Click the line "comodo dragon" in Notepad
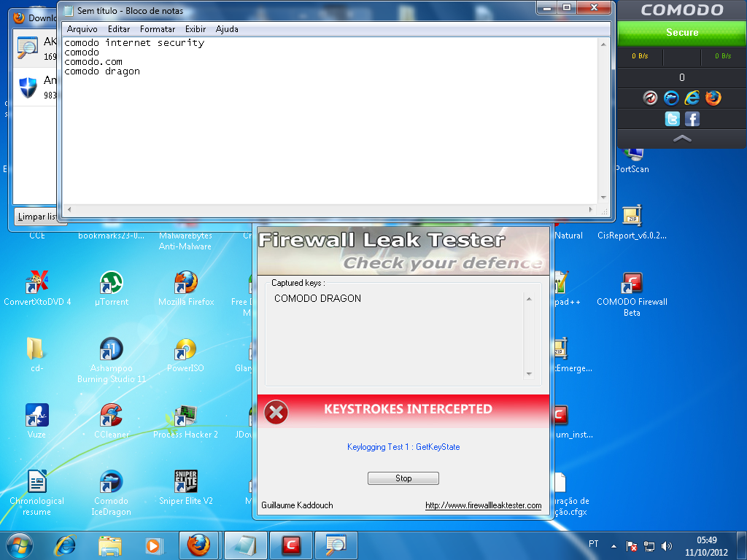Viewport: 747px width, 560px height. click(x=102, y=71)
